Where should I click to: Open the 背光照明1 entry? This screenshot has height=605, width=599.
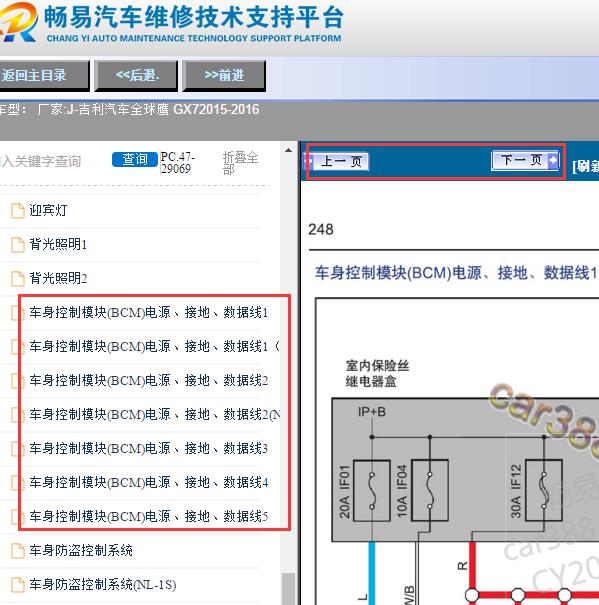click(x=58, y=244)
